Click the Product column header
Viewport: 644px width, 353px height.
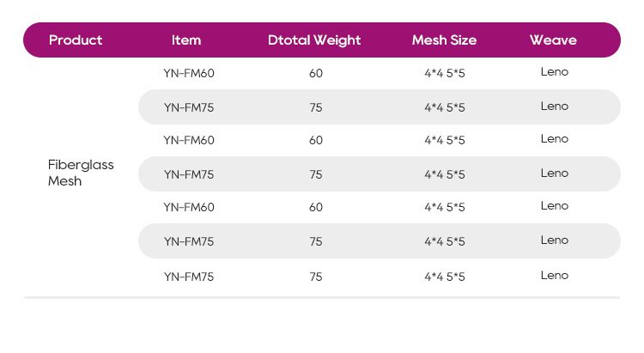pyautogui.click(x=76, y=40)
